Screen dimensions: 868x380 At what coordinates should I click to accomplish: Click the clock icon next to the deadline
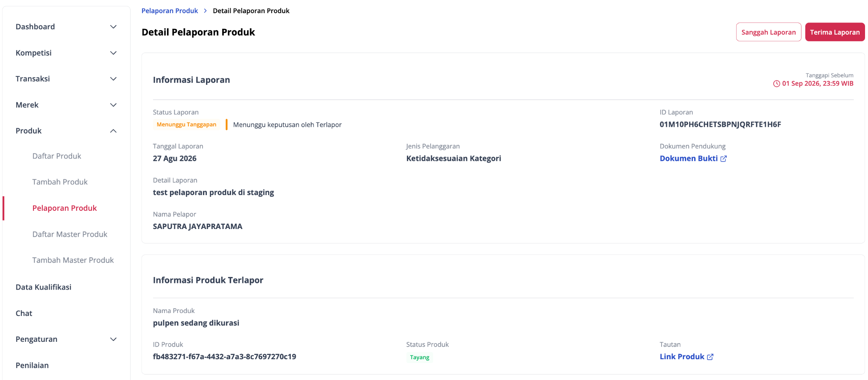coord(776,84)
